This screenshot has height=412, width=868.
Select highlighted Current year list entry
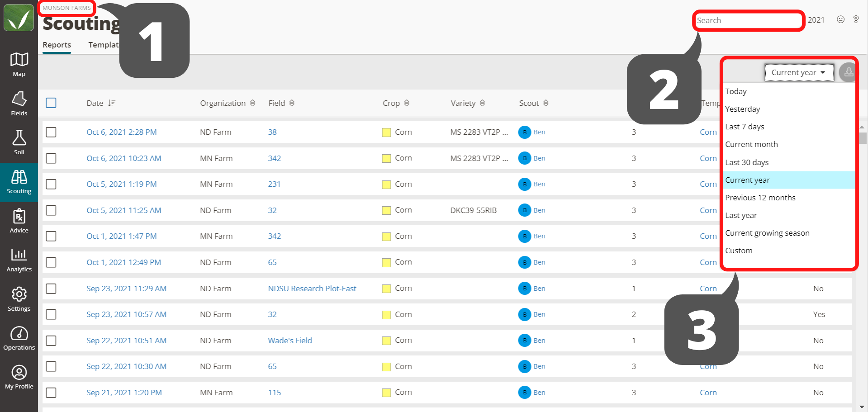789,180
